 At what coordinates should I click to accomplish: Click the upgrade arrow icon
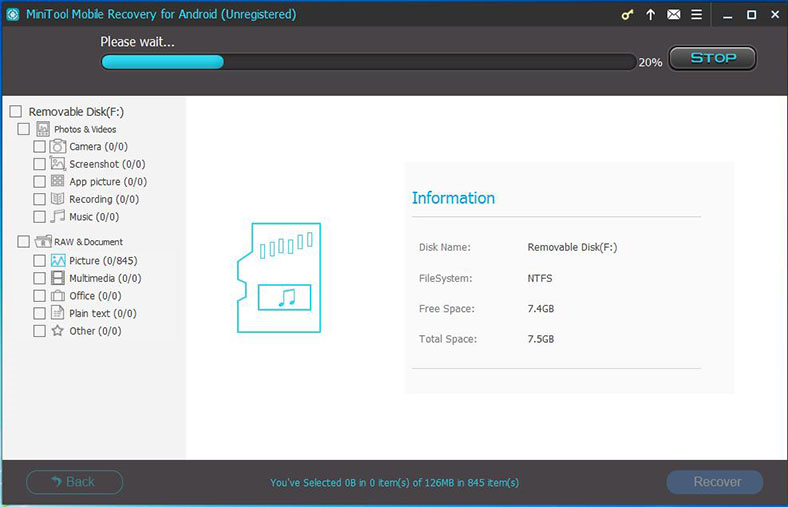(x=650, y=15)
